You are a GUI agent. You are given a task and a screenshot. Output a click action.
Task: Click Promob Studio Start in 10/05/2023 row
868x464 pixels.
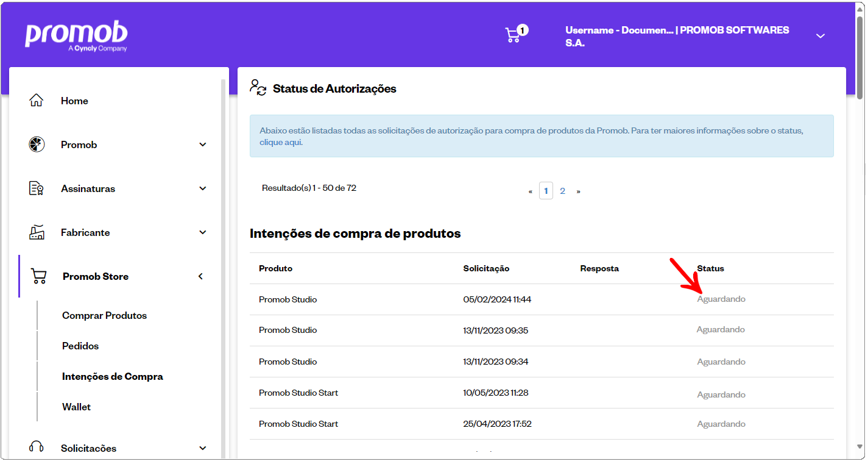coord(298,393)
